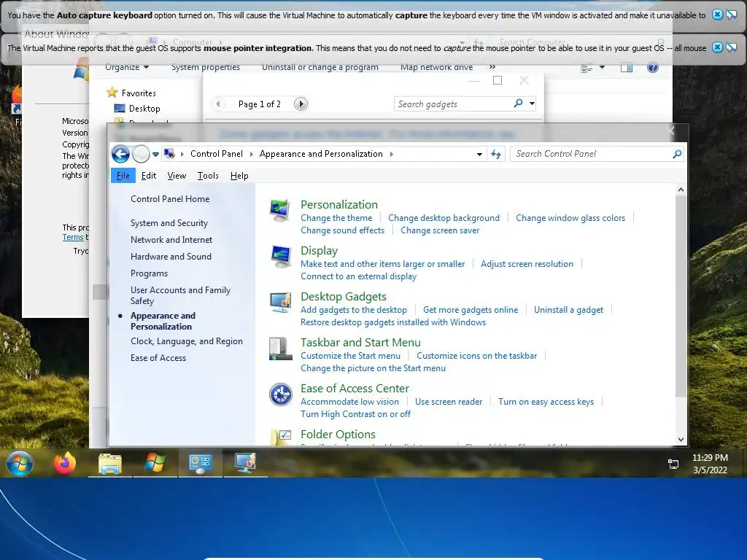Dismiss the mouse pointer integration notification
The width and height of the screenshot is (747, 560).
click(x=717, y=47)
